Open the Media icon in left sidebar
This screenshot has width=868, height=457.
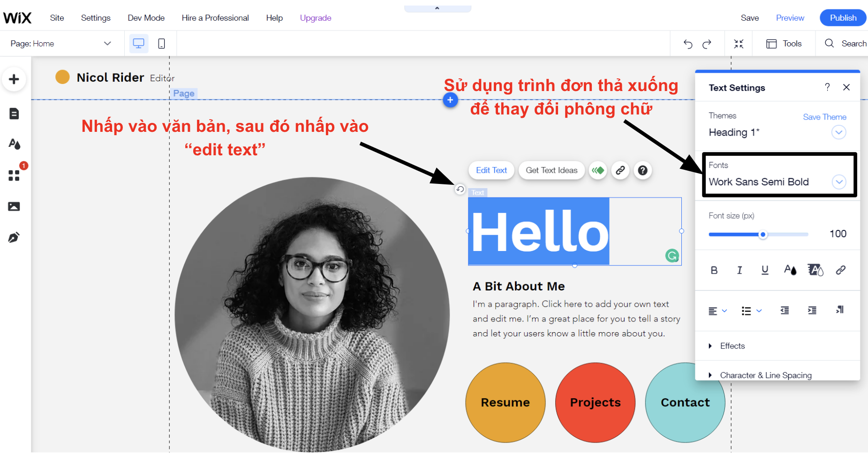[x=14, y=206]
